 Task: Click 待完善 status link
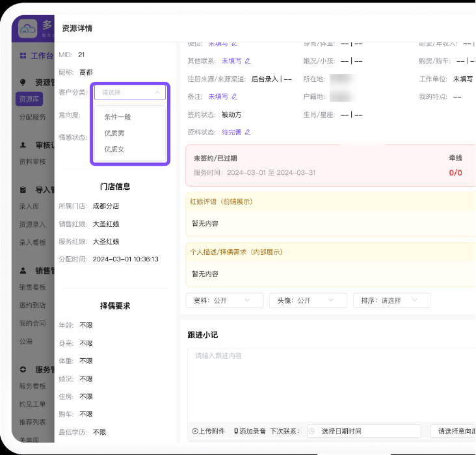point(231,132)
